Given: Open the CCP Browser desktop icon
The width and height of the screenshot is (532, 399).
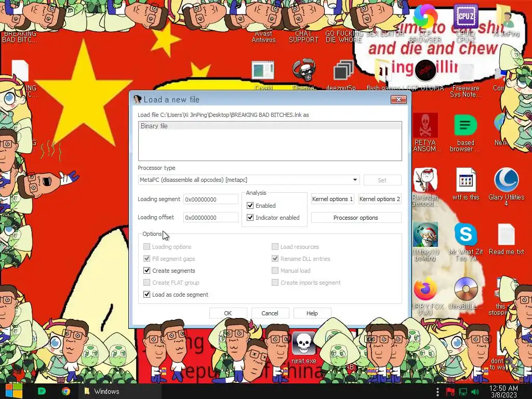Looking at the screenshot, I should tap(425, 16).
